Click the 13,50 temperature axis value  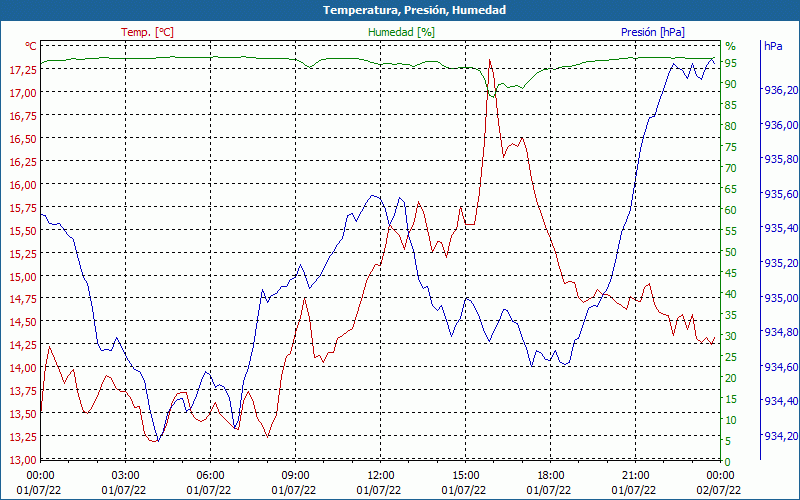22,414
